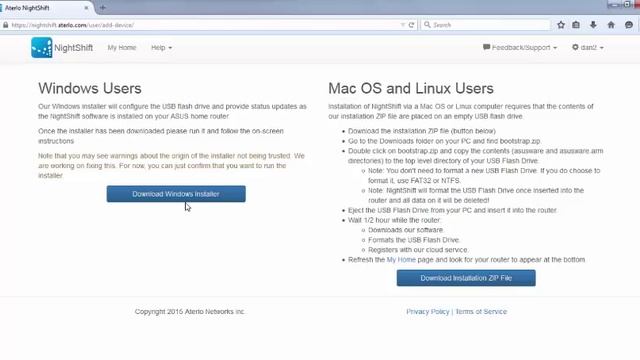Screen dimensions: 640x360
Task: Click the Mac OS and Linux Users heading
Action: pyautogui.click(x=411, y=89)
